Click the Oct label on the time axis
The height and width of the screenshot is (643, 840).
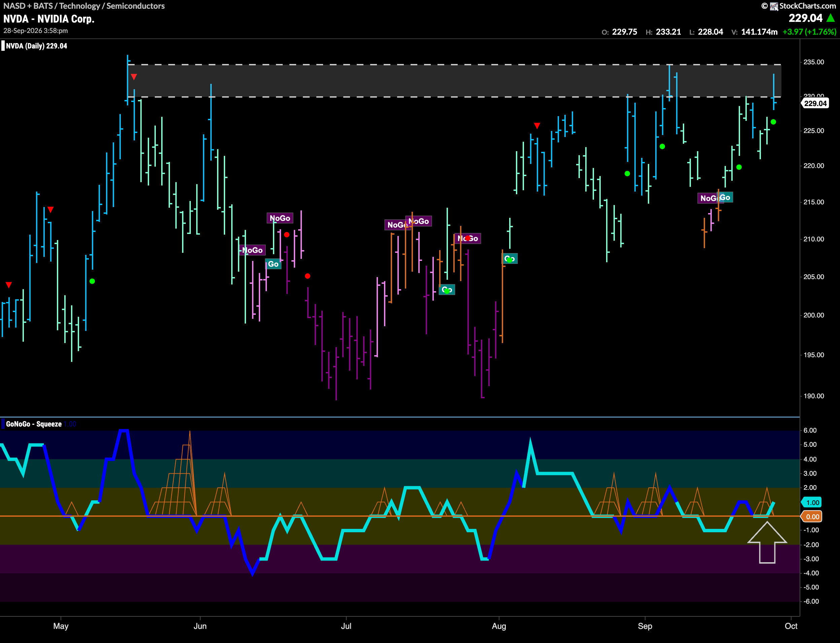pyautogui.click(x=791, y=626)
